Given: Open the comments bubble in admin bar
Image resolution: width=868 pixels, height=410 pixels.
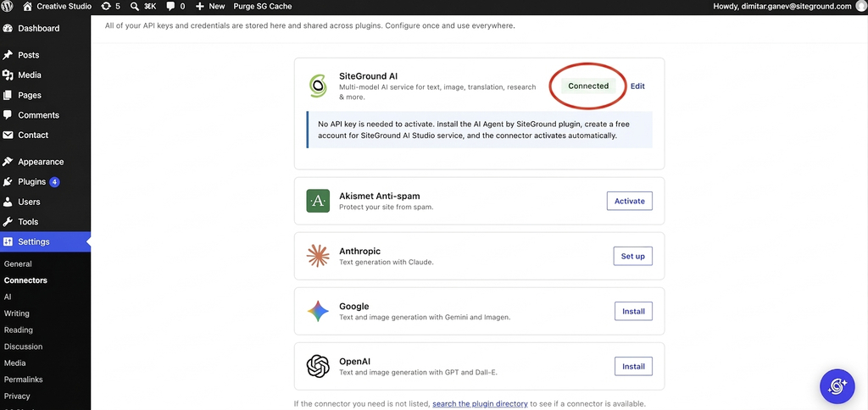Looking at the screenshot, I should (x=175, y=7).
